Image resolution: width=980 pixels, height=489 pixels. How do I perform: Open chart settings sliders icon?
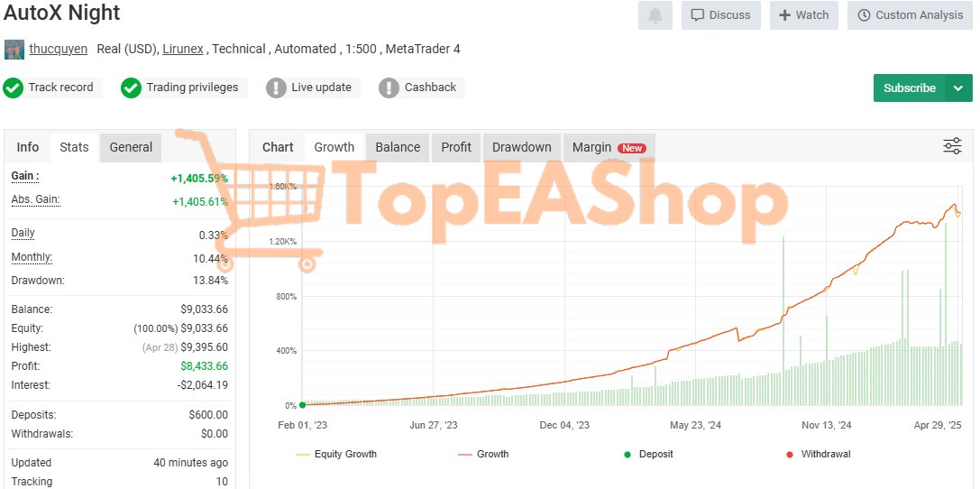(x=952, y=146)
